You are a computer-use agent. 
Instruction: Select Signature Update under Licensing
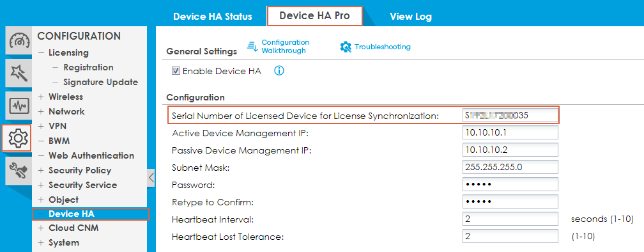point(101,83)
